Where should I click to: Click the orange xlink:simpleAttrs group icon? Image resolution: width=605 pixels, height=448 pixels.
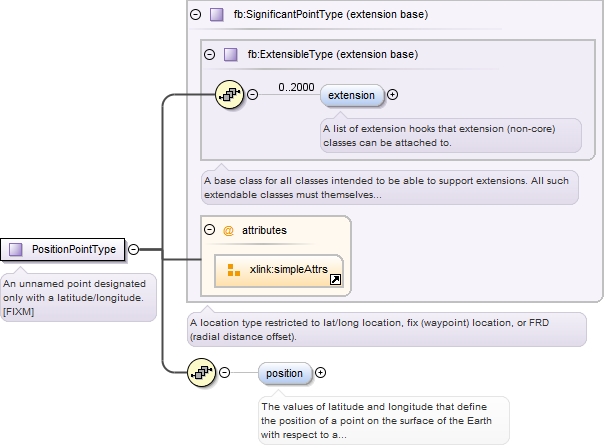click(x=234, y=269)
